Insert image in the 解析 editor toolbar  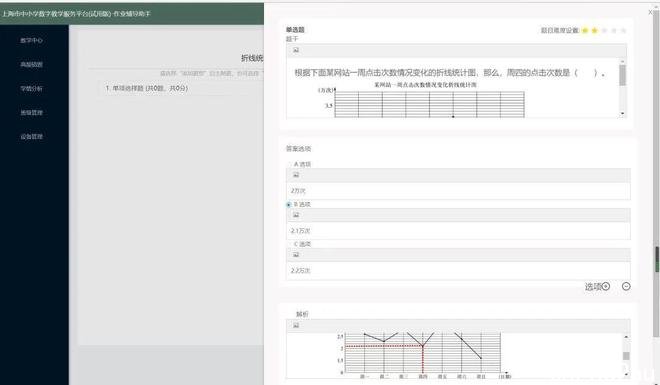(296, 325)
